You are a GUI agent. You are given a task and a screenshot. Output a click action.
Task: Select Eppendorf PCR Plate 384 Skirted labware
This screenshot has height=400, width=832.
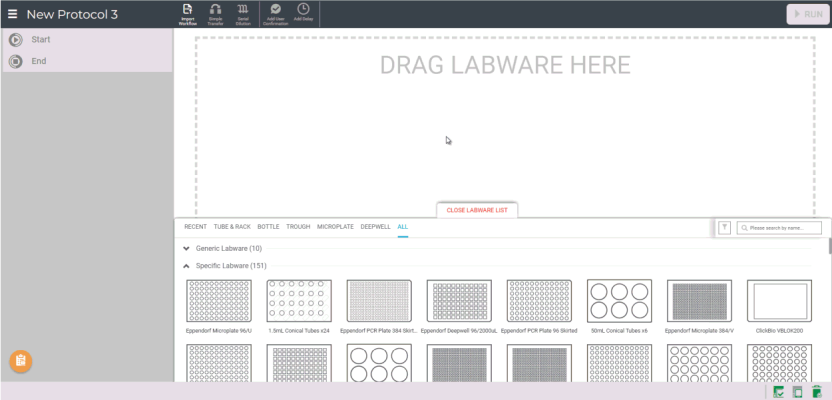coord(379,301)
